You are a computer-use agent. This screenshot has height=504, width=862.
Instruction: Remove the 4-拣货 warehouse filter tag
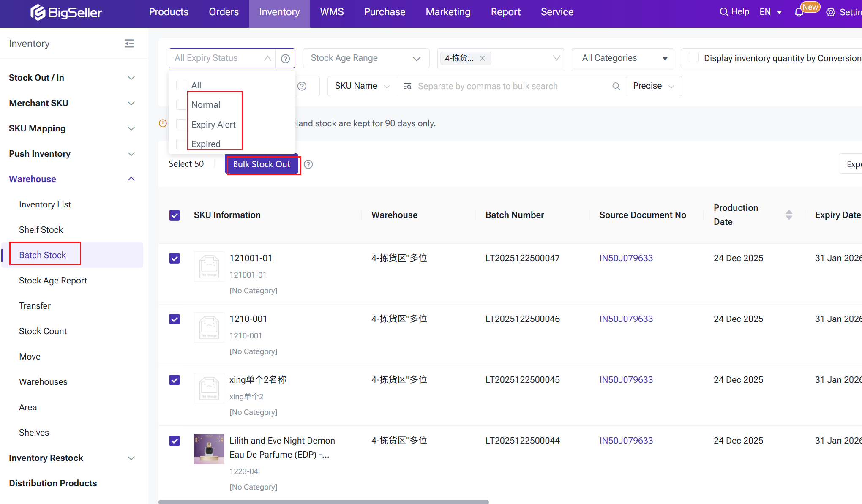pos(483,58)
